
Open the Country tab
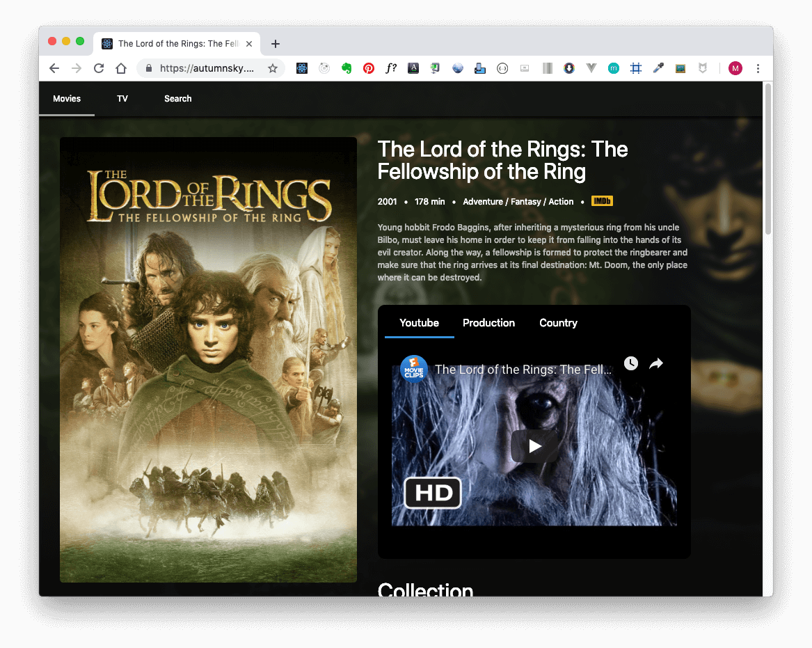(558, 323)
